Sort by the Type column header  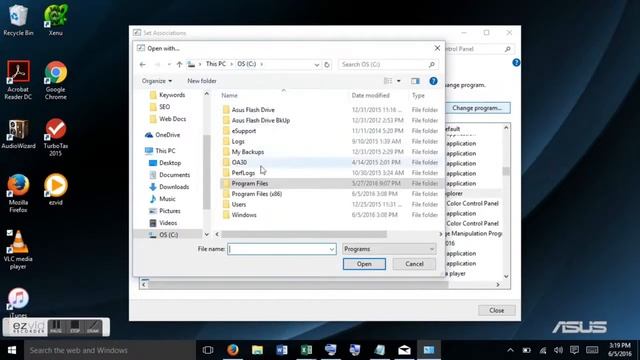pos(418,95)
